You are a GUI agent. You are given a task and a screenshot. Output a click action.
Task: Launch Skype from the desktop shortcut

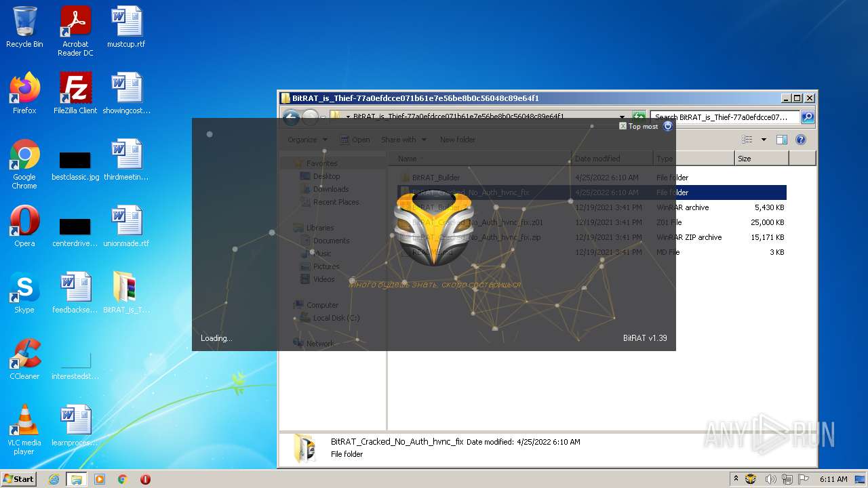[x=24, y=293]
